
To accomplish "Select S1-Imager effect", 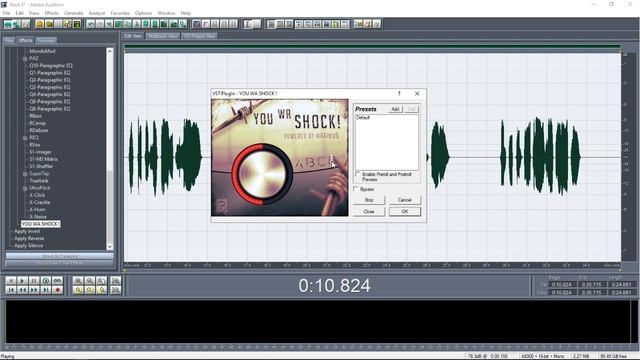I will 40,152.
